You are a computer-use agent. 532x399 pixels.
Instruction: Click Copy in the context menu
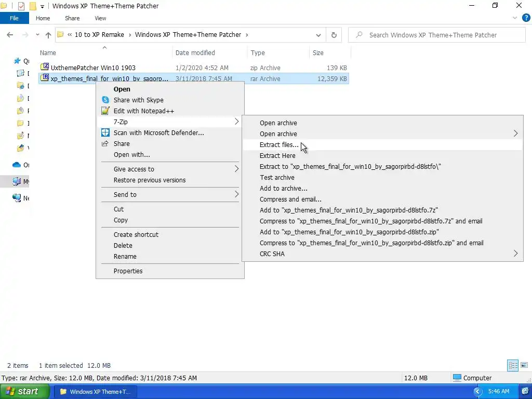tap(170, 220)
